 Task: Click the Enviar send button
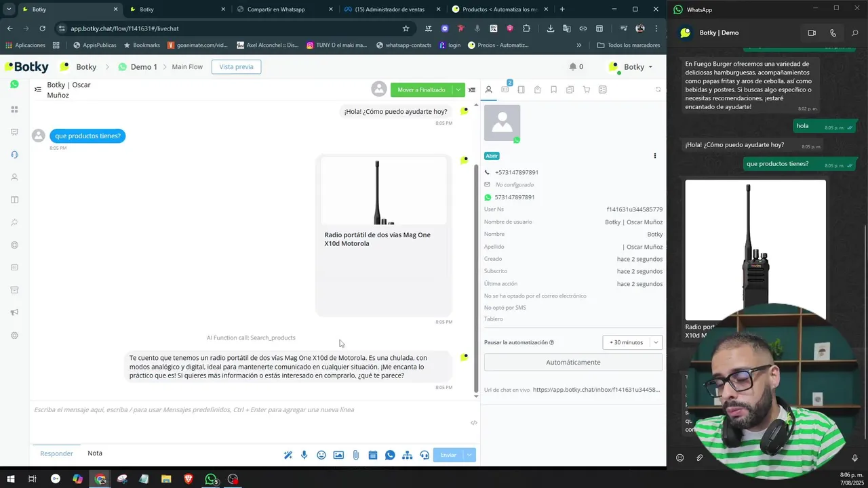448,455
